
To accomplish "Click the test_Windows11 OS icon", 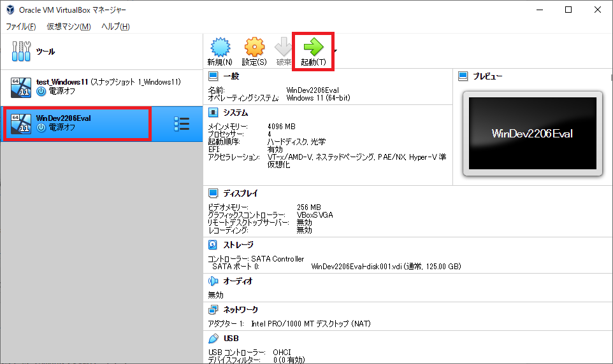I will click(21, 87).
